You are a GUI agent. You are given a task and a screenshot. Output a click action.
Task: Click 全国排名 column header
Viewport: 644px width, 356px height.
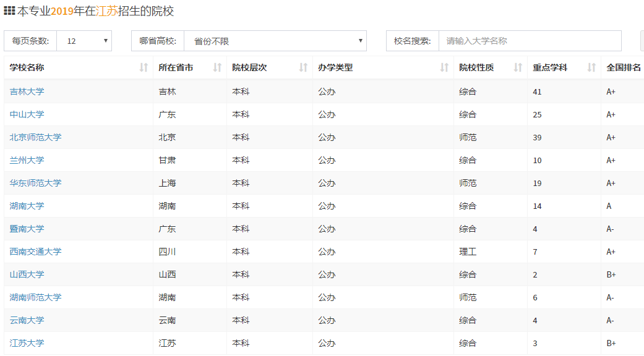pos(624,67)
